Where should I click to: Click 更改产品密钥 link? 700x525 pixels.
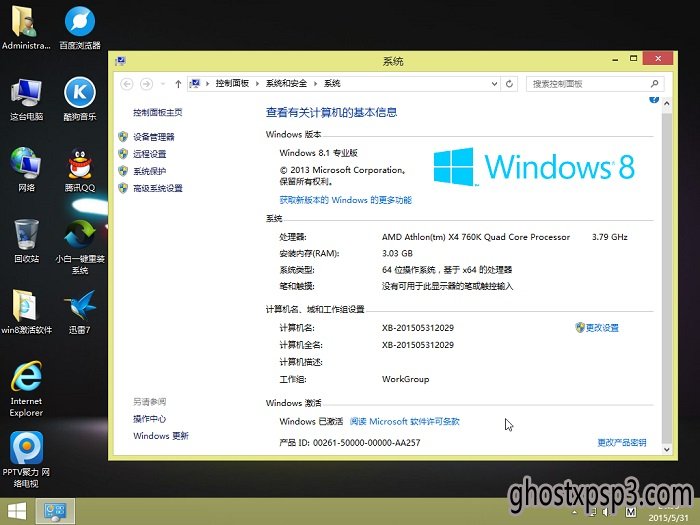pyautogui.click(x=621, y=442)
